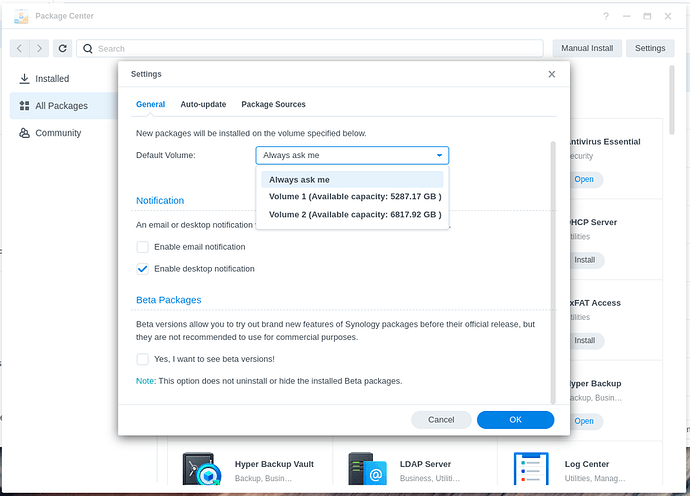The image size is (690, 496).
Task: Click the Hyper Backup Vault title
Action: [x=274, y=464]
